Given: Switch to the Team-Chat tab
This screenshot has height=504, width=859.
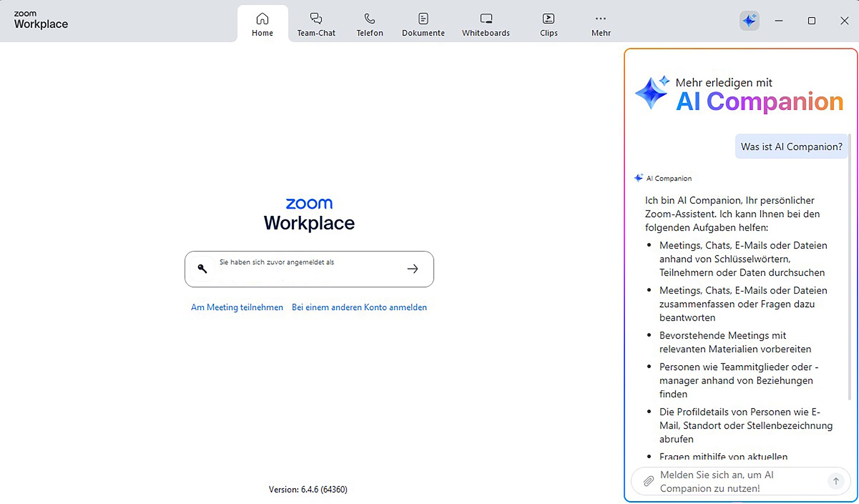Looking at the screenshot, I should click(316, 24).
